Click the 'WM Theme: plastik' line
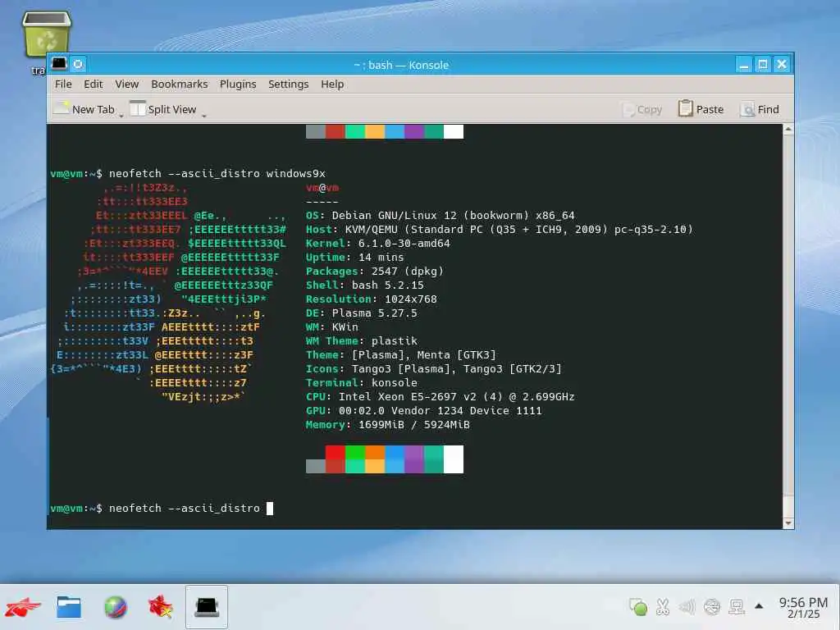Viewport: 840px width, 630px height. (x=362, y=340)
